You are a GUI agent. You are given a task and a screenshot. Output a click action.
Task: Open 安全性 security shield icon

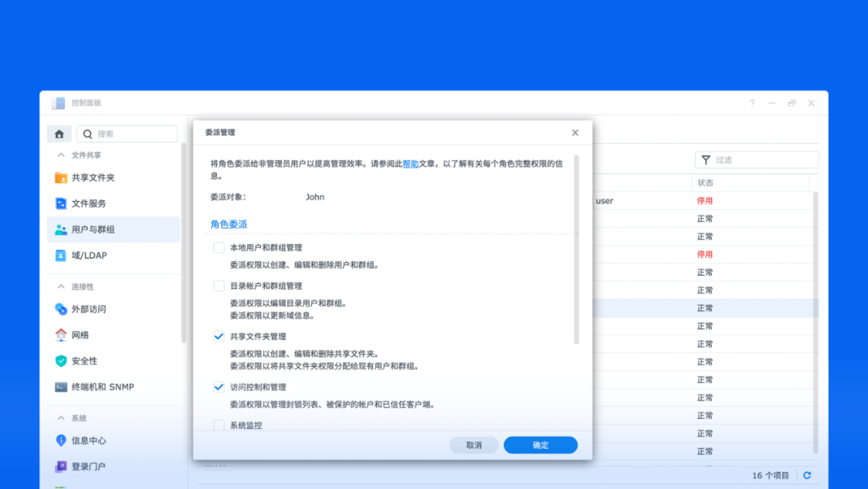coord(61,361)
